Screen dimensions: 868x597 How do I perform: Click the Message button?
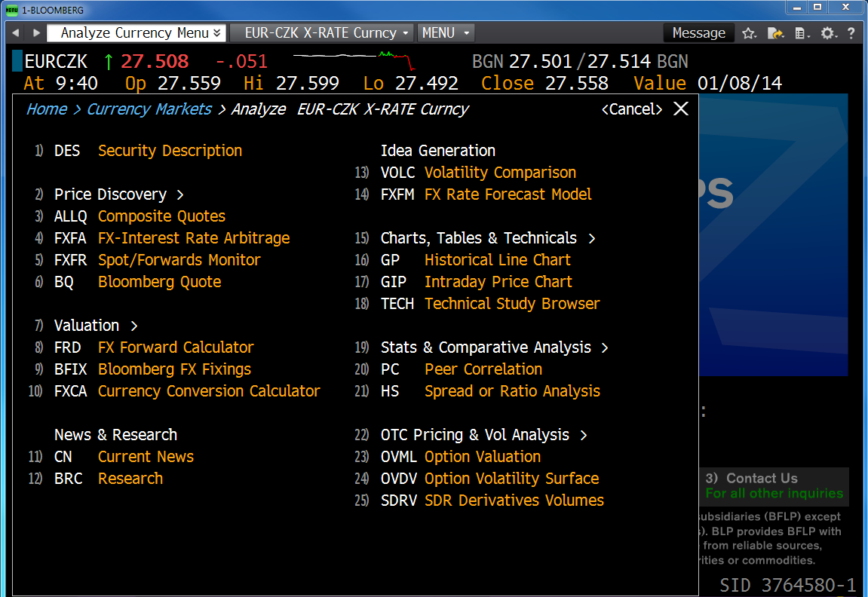coord(698,33)
